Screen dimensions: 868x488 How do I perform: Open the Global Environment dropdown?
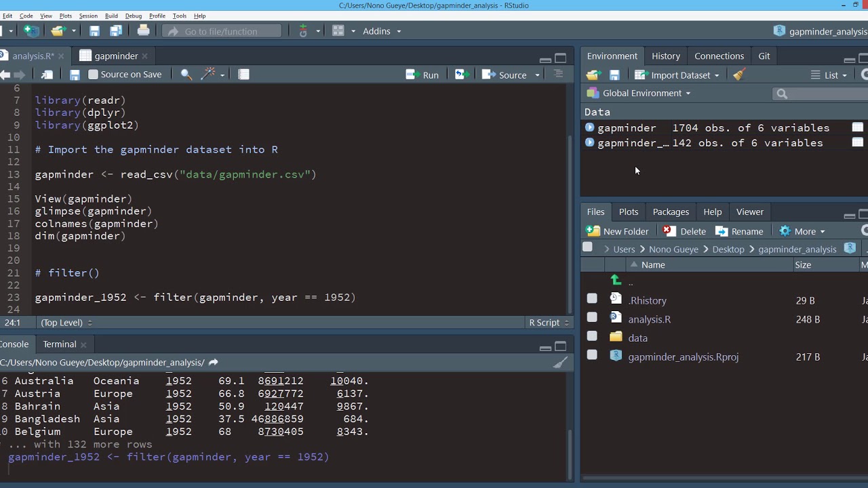(639, 94)
